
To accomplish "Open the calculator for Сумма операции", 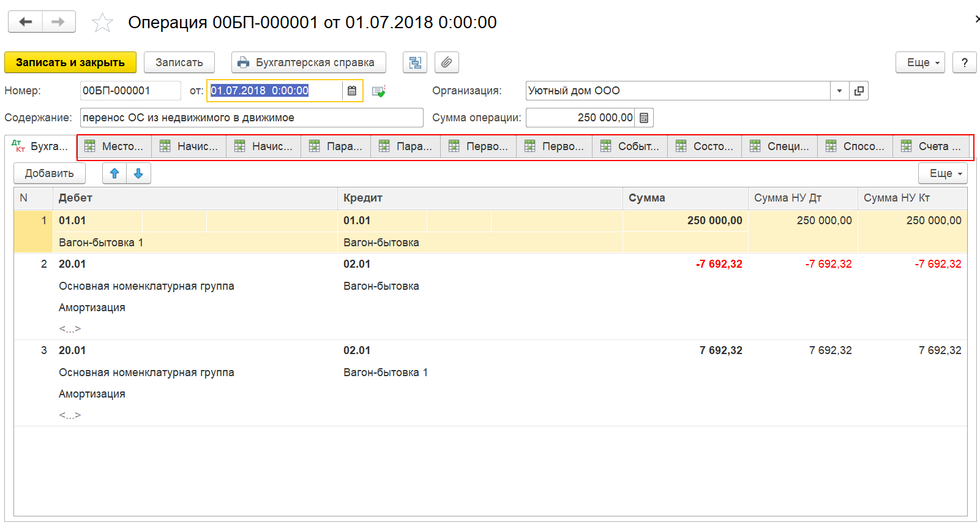I will click(x=644, y=118).
